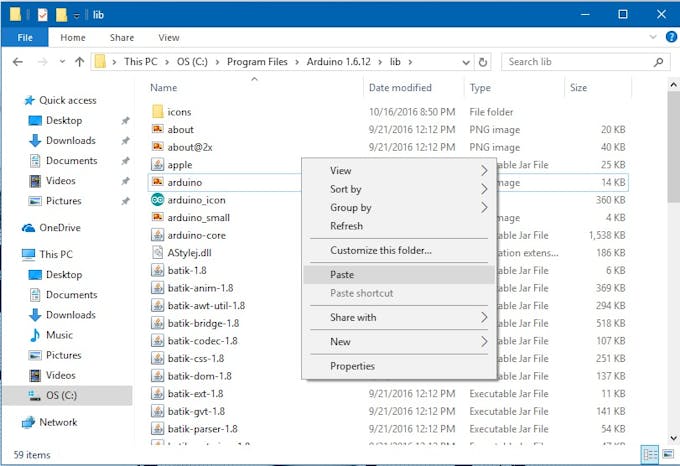The height and width of the screenshot is (466, 680).
Task: Sort files by Date modified column
Action: 400,88
